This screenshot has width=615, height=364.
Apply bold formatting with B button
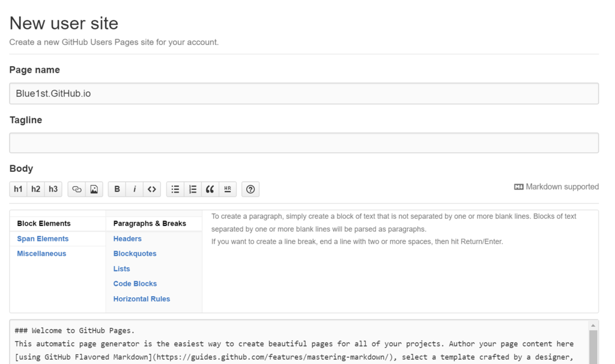coord(117,189)
